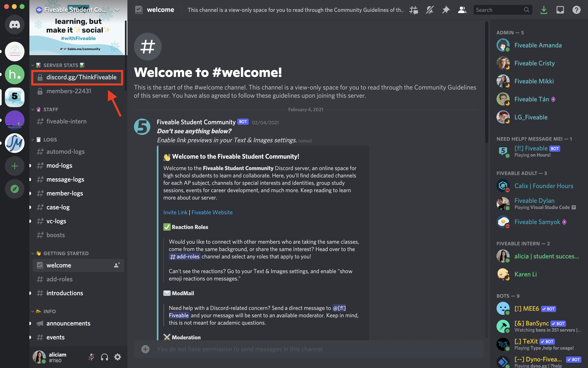Click the #add-roles channel mention in message
Viewport: 588px width, 368px height.
click(x=184, y=257)
